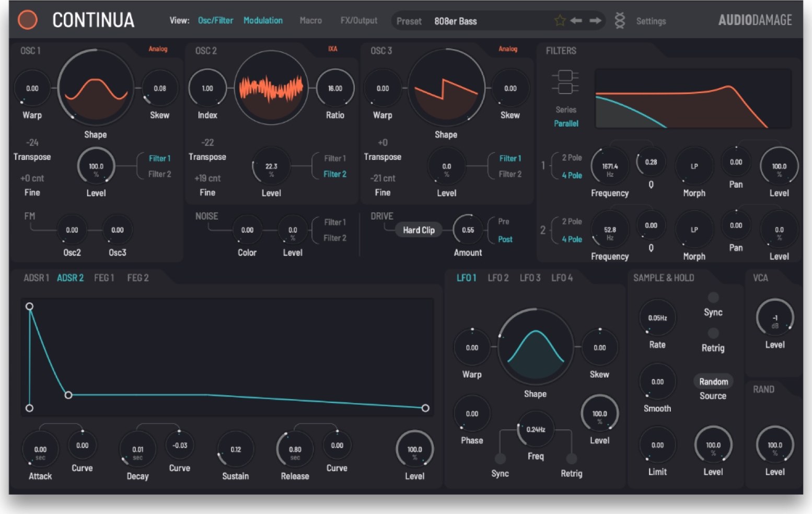Toggle the Osc/Filter view
This screenshot has width=812, height=514.
pyautogui.click(x=215, y=20)
